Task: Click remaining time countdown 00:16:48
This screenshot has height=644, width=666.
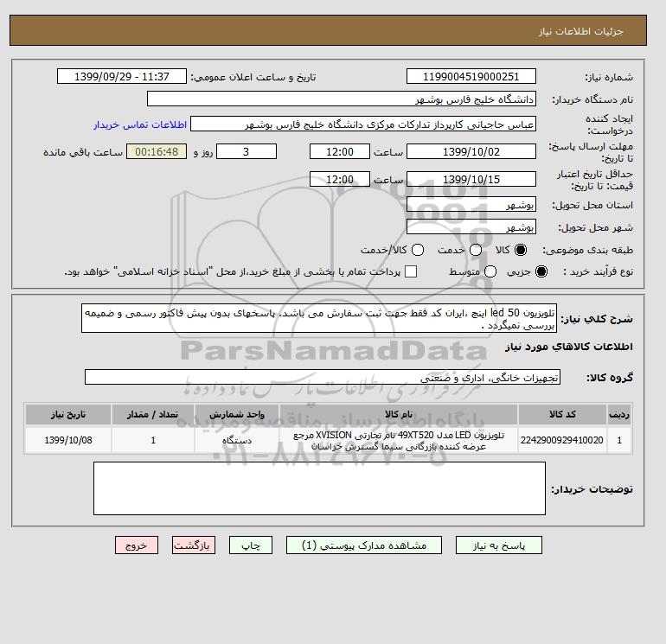Action: pyautogui.click(x=157, y=151)
